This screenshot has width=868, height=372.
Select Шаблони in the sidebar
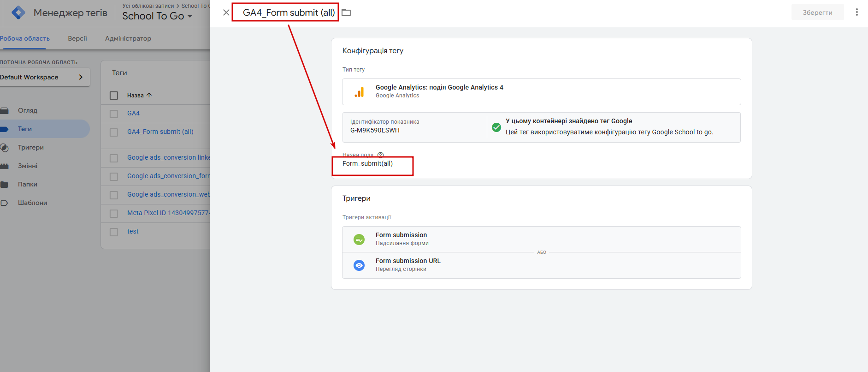click(x=32, y=203)
